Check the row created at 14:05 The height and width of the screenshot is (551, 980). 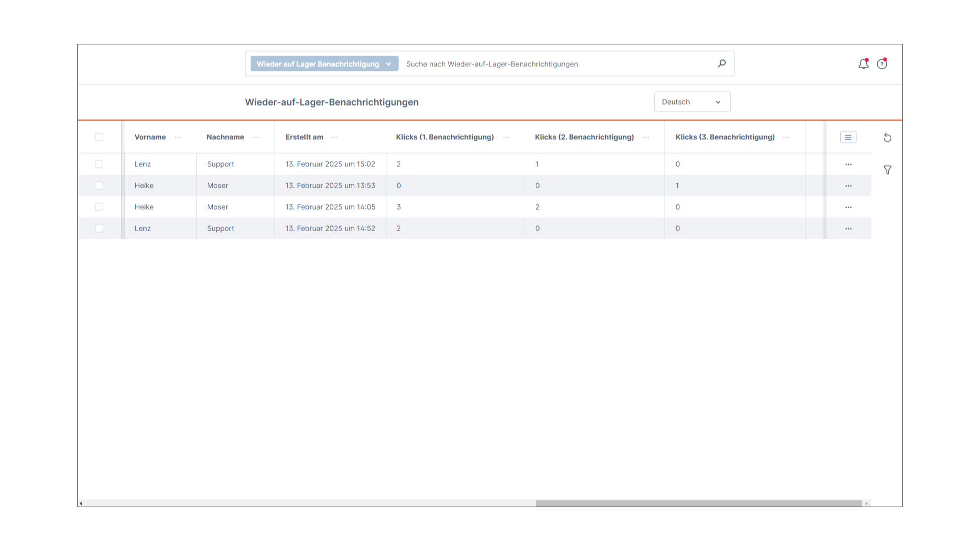tap(99, 207)
